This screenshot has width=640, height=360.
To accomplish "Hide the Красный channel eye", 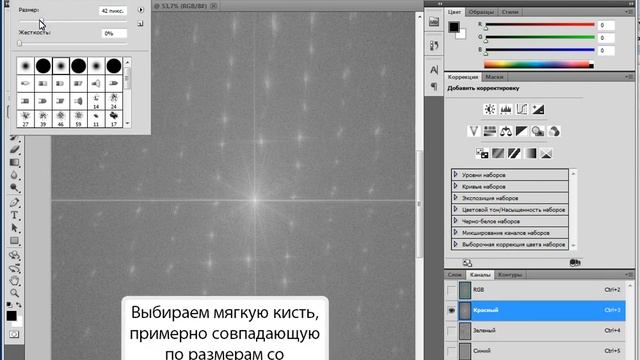I will pos(451,311).
